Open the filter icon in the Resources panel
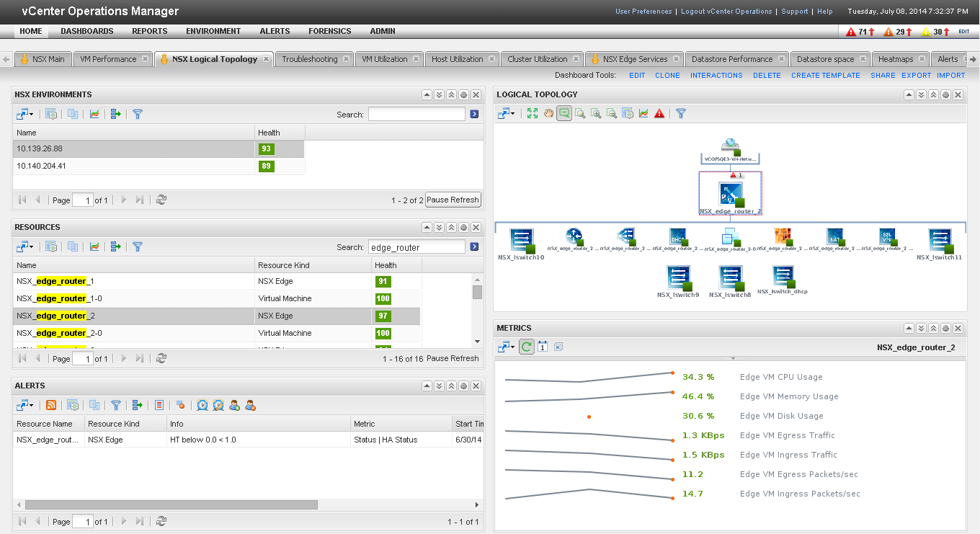The width and height of the screenshot is (980, 534). 137,246
